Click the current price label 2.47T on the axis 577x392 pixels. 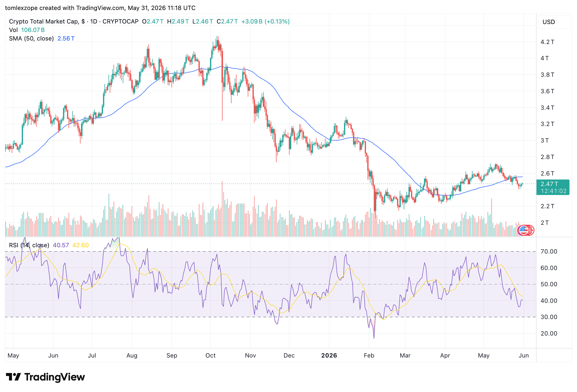[x=549, y=184]
